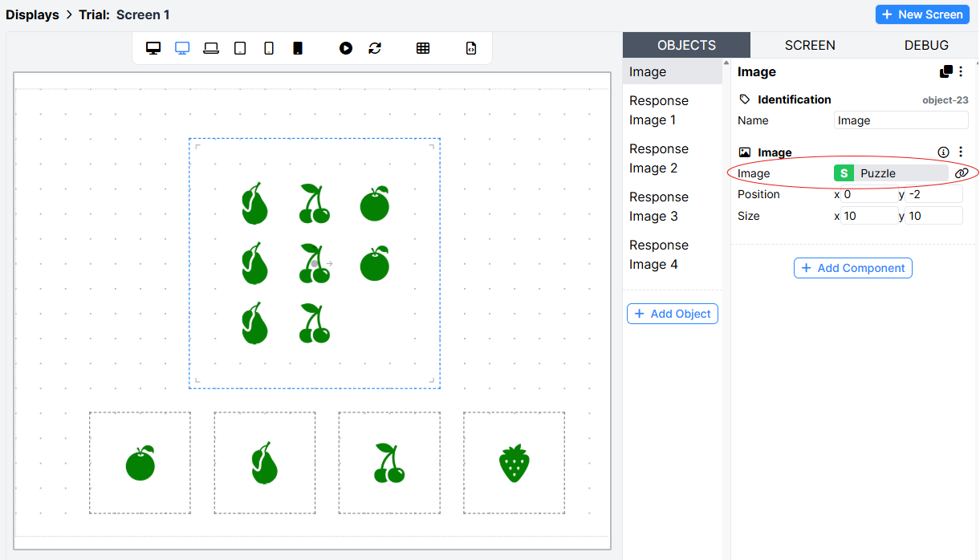
Task: Click the restart trial icon
Action: pos(375,47)
